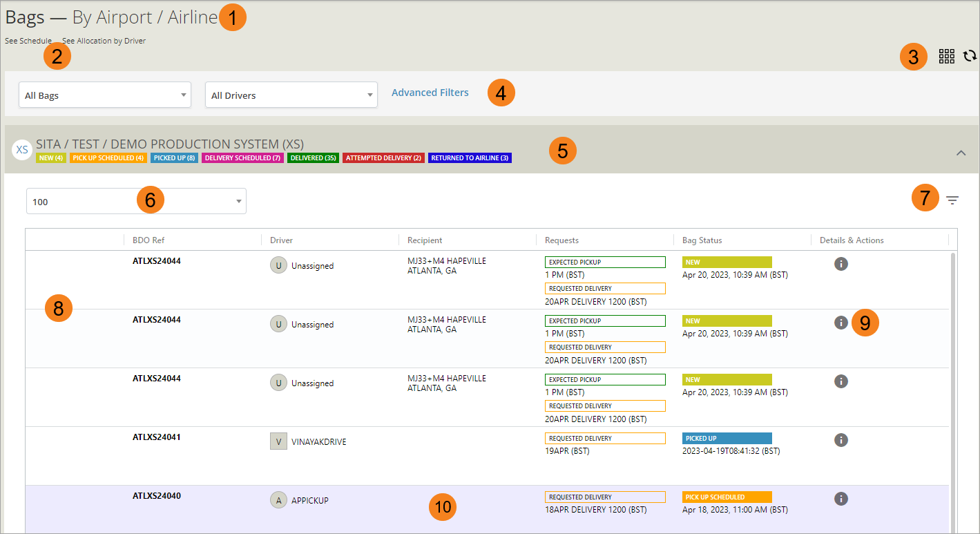
Task: Open info icon of third ATLXS24044 row
Action: [x=840, y=381]
